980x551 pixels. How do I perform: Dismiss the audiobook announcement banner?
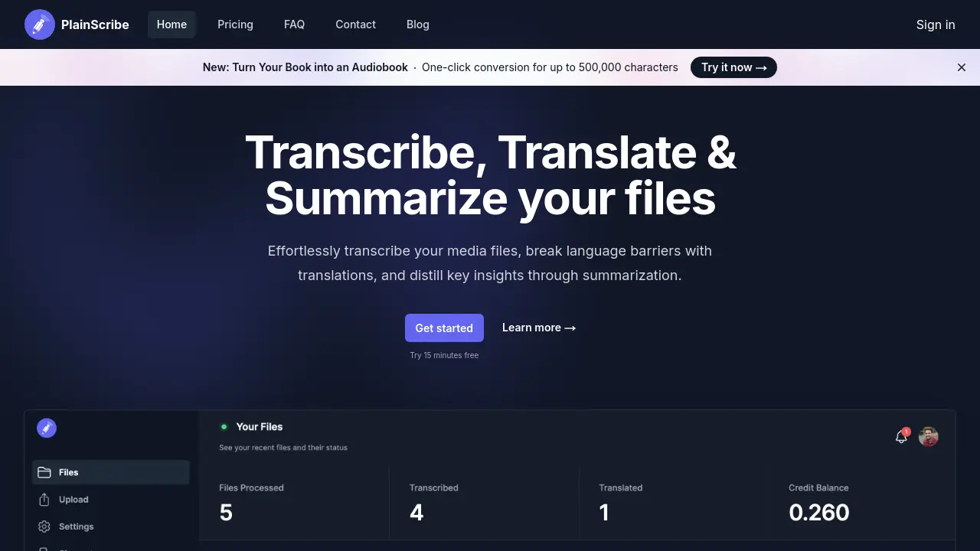(962, 67)
